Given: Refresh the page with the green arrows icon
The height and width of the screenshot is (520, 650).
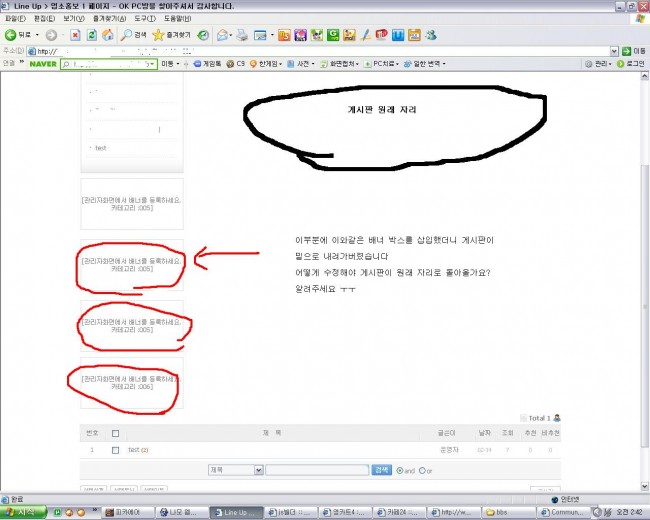Looking at the screenshot, I should (x=92, y=35).
